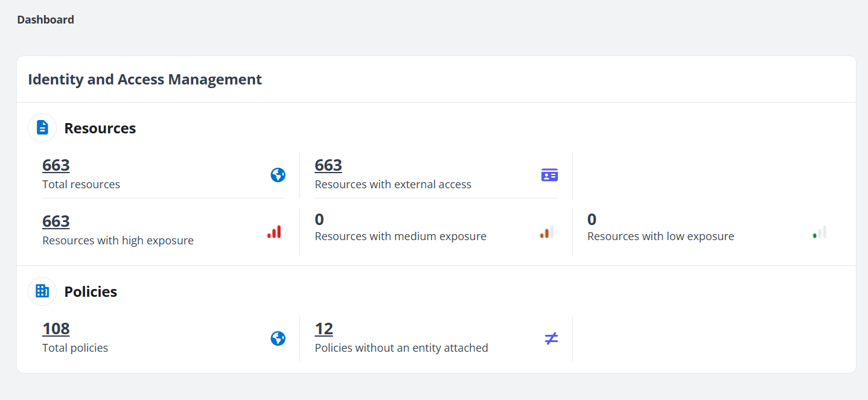Open 663 Resources with high exposure link

(56, 221)
